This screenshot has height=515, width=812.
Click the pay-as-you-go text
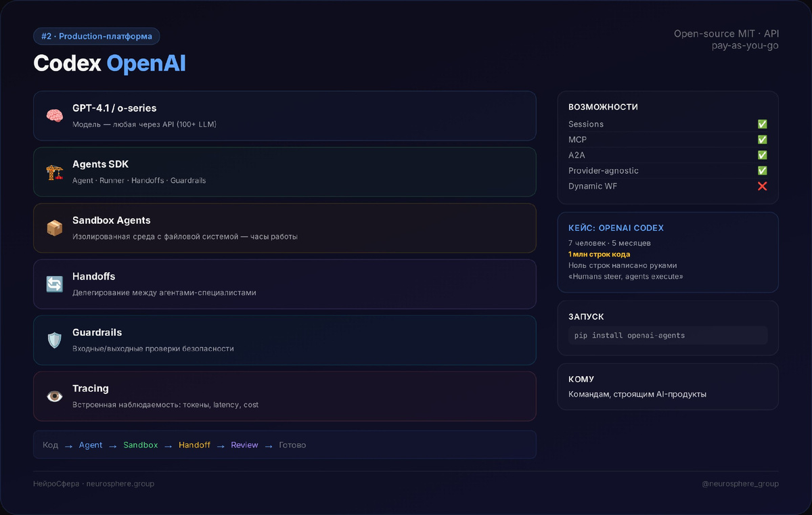point(745,46)
